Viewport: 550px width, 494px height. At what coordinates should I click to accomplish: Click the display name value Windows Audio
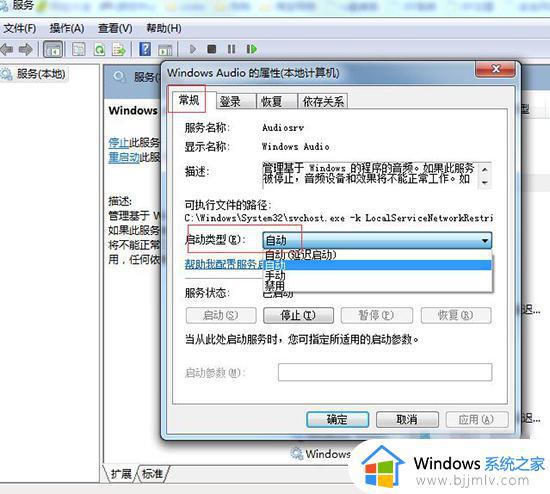(295, 146)
